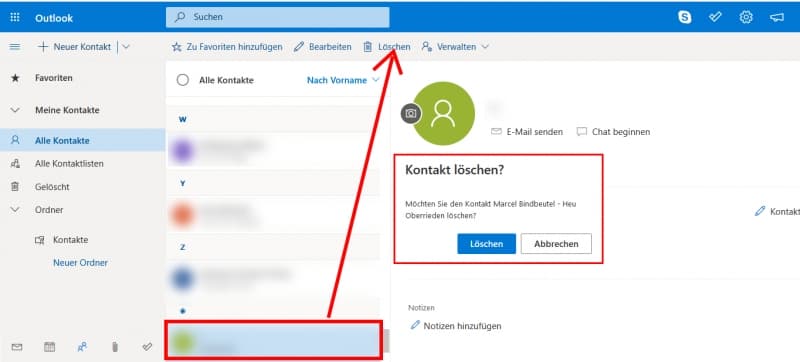Viewport: 800px width, 362px height.
Task: Open the Kontakte folder
Action: coord(70,240)
